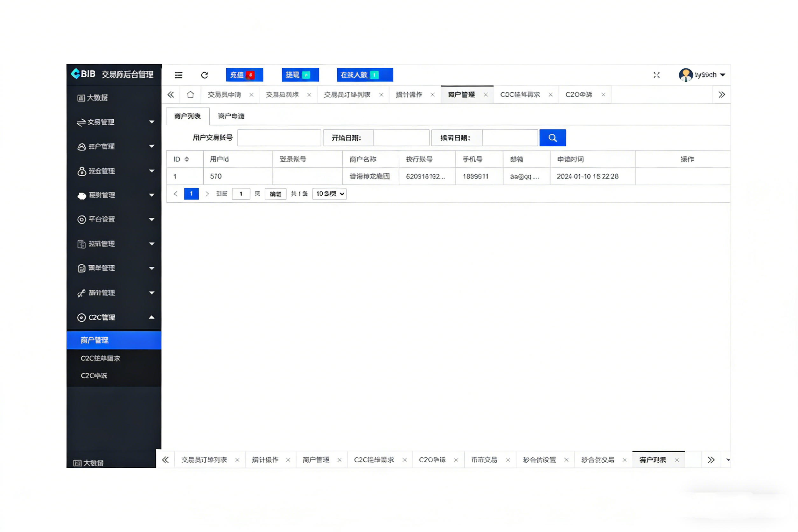Open the 交易员列表 tab
The height and width of the screenshot is (532, 798).
click(282, 95)
